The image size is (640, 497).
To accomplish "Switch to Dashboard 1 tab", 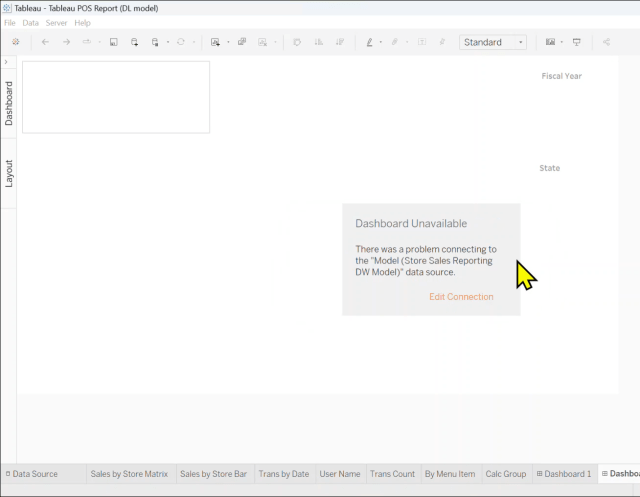I will point(564,474).
